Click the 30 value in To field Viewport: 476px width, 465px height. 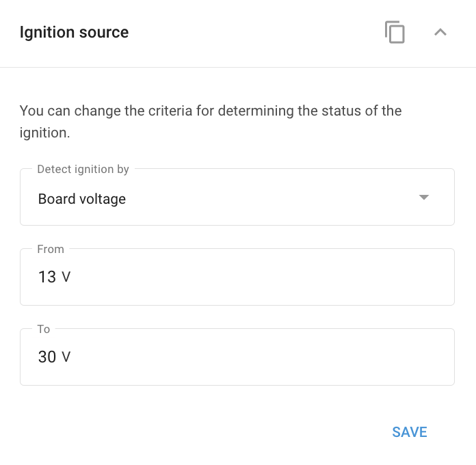click(x=47, y=357)
